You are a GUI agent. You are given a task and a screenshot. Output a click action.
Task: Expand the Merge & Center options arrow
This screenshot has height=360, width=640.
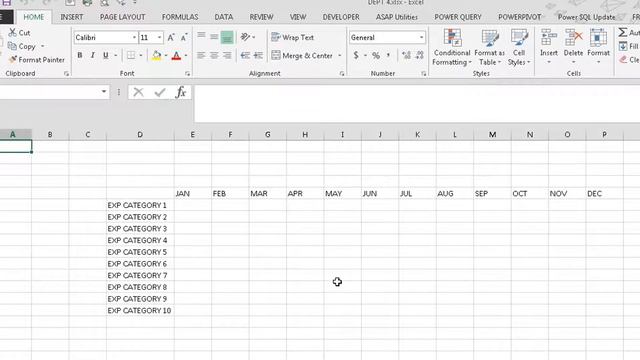[x=340, y=55]
